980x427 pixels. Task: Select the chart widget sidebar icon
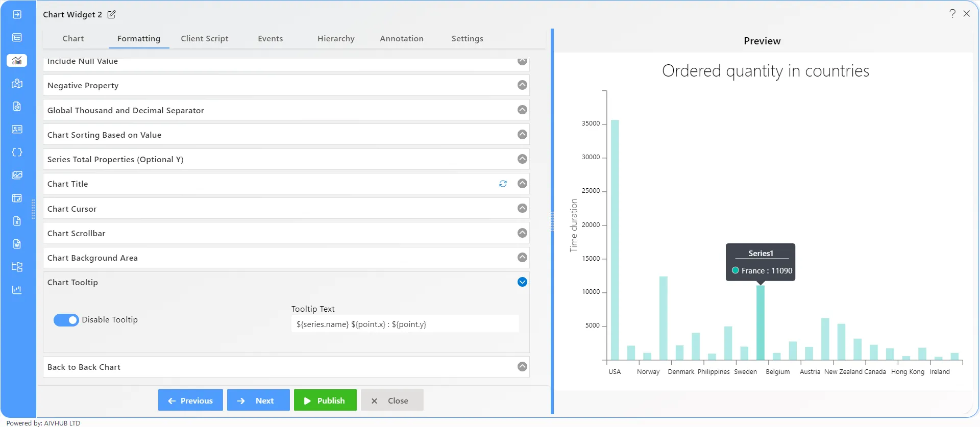tap(17, 60)
